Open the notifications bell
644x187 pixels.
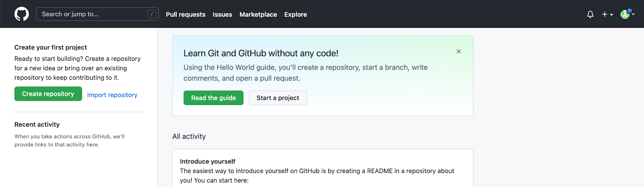point(590,14)
